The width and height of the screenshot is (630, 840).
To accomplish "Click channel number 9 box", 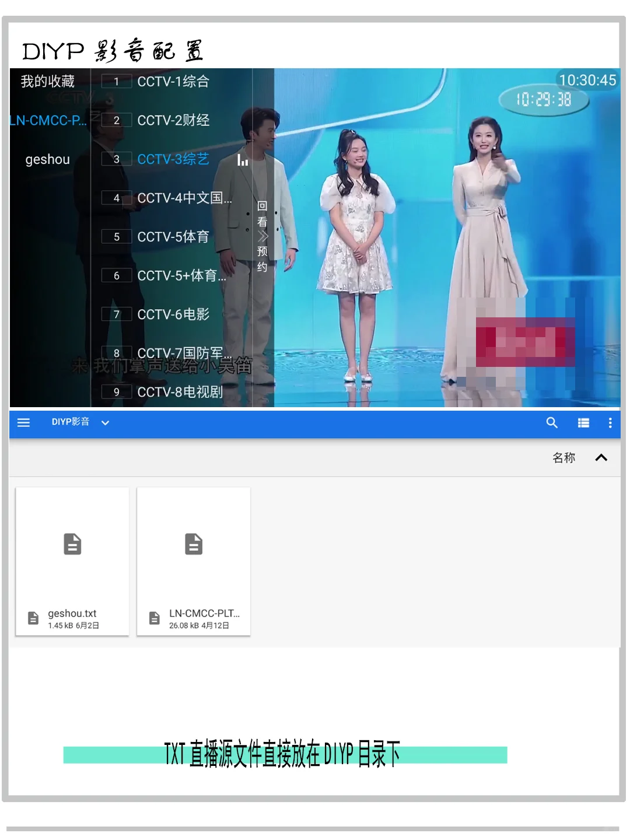I will pyautogui.click(x=117, y=392).
